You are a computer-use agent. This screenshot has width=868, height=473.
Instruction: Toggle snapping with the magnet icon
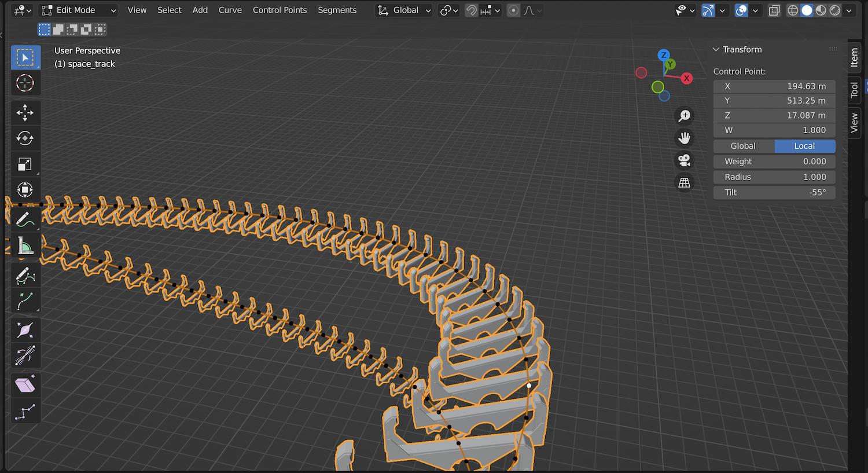[x=472, y=10]
